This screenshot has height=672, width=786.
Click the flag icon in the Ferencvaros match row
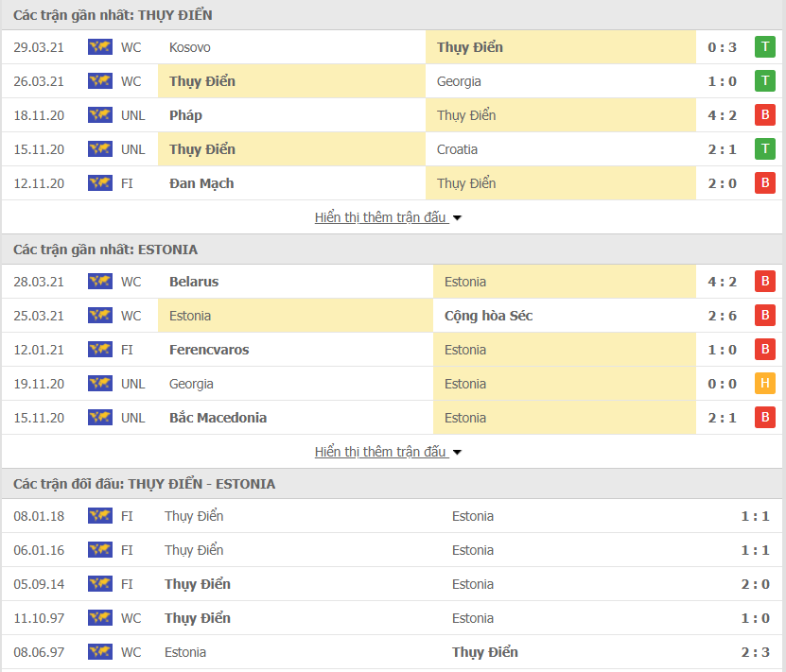pyautogui.click(x=99, y=350)
